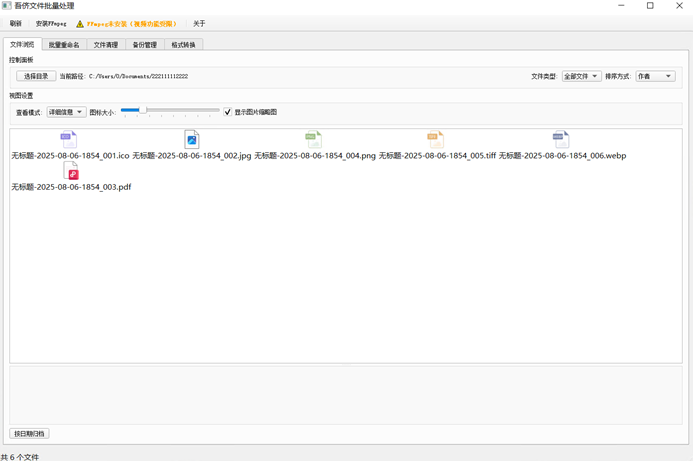
Task: Click 安装FFmpeg in the toolbar
Action: [51, 24]
